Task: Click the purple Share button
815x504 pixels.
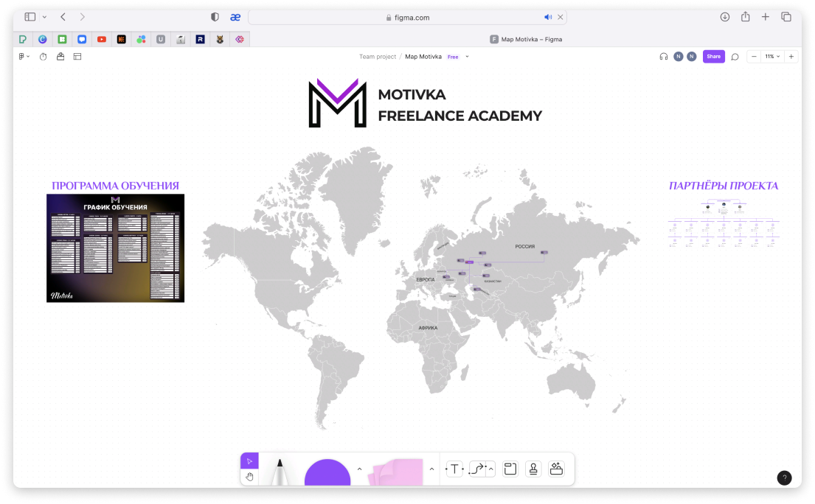Action: 714,57
